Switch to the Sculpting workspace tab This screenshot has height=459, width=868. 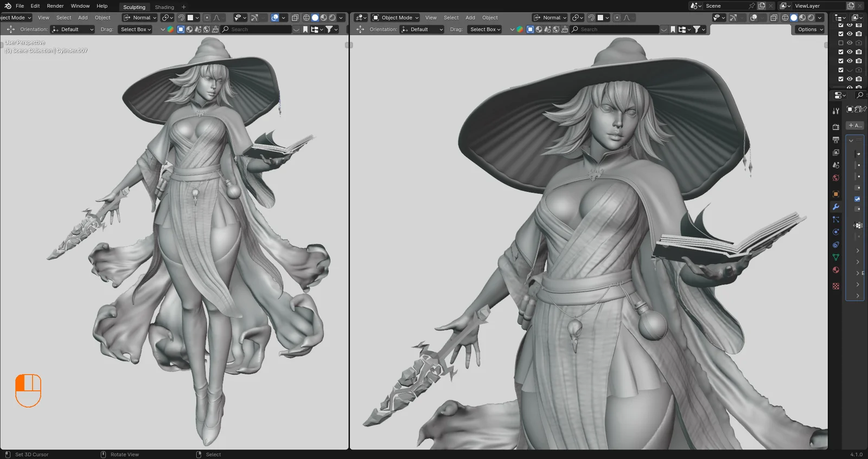click(x=134, y=7)
